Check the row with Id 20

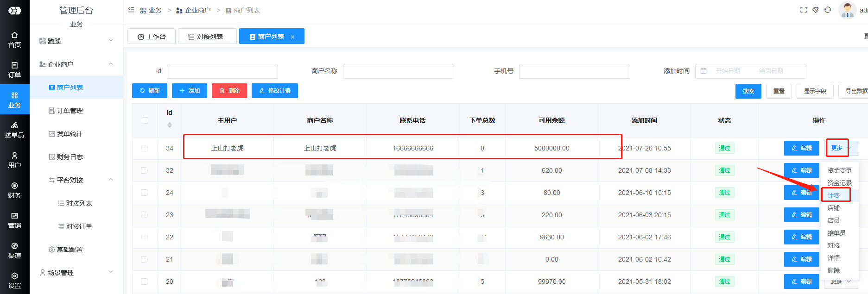click(x=144, y=281)
